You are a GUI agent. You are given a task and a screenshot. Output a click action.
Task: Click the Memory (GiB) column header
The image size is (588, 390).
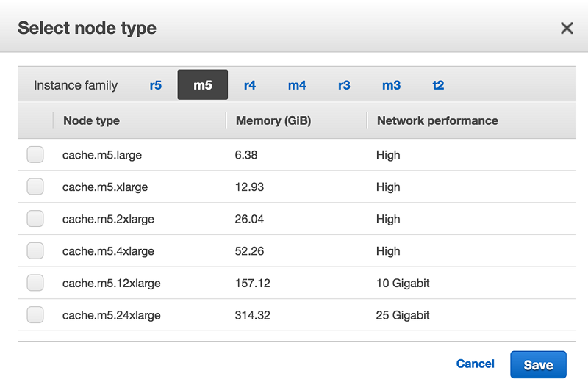point(273,120)
